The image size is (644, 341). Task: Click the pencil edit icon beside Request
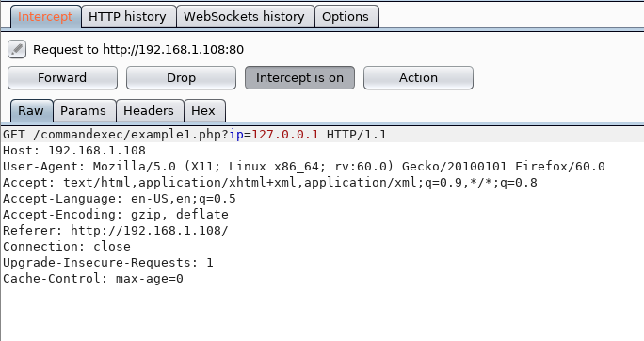click(x=17, y=49)
